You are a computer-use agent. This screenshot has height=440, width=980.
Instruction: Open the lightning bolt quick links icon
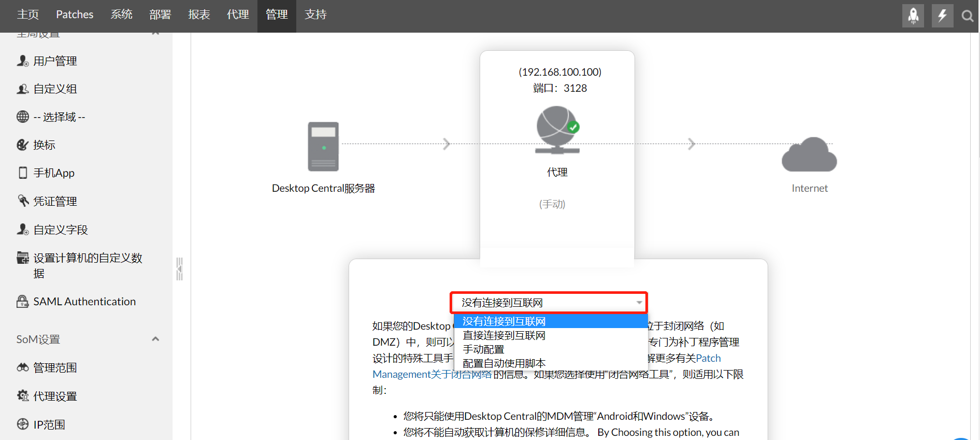(943, 16)
